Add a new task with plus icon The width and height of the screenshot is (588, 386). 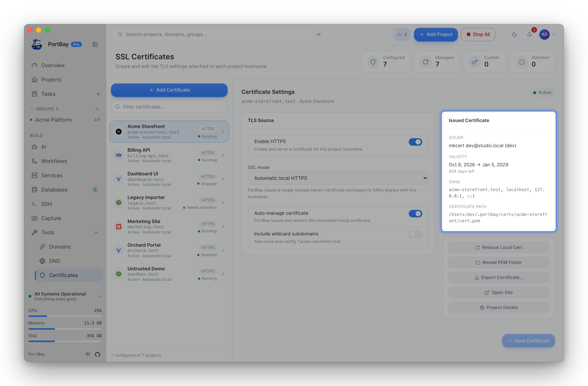(x=98, y=94)
